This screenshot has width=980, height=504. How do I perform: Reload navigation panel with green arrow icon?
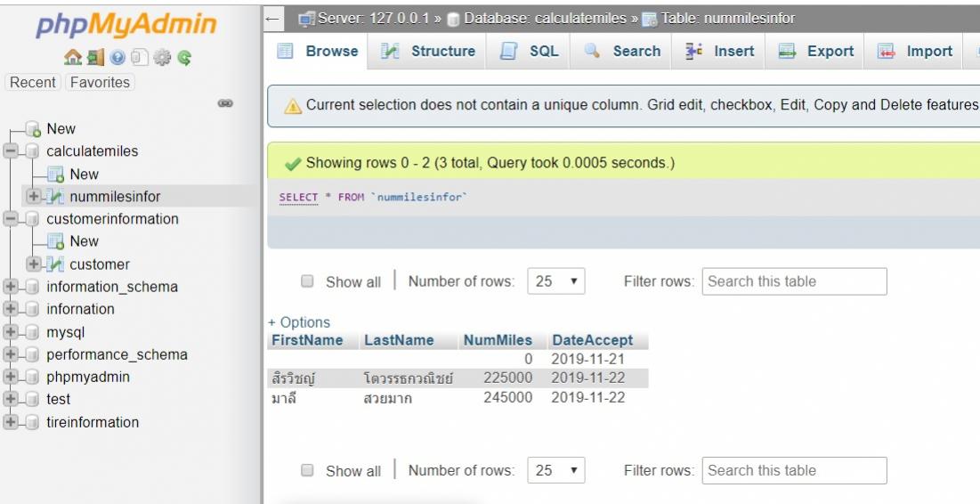point(183,58)
